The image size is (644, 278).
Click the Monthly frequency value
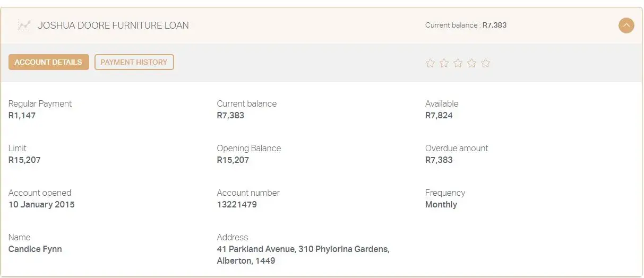441,204
